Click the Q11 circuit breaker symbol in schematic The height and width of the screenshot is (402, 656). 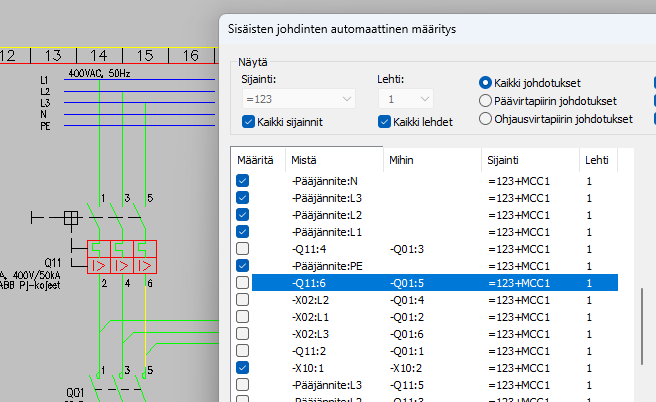tap(123, 257)
